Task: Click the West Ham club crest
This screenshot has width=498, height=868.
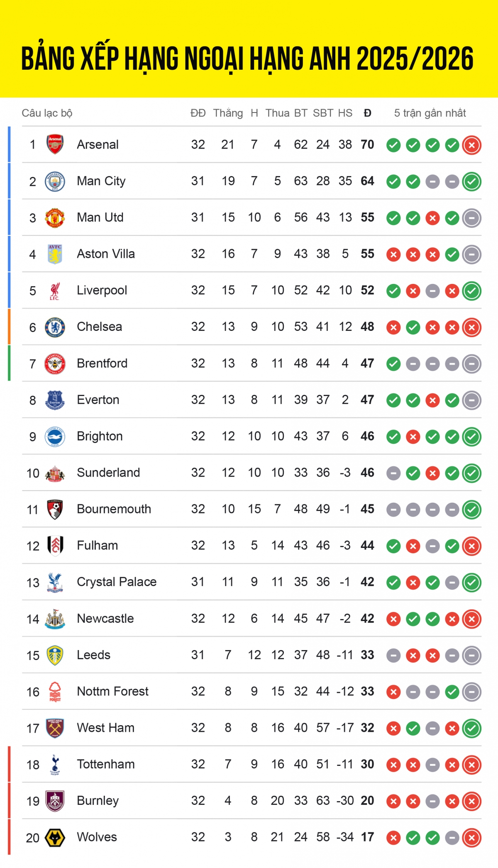Action: pos(55,728)
